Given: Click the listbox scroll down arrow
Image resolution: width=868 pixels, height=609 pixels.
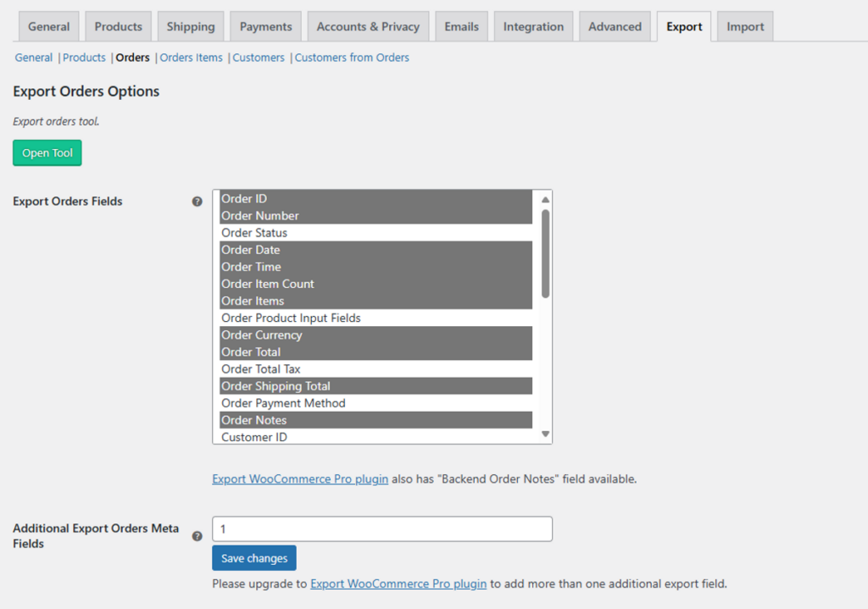Looking at the screenshot, I should 545,435.
